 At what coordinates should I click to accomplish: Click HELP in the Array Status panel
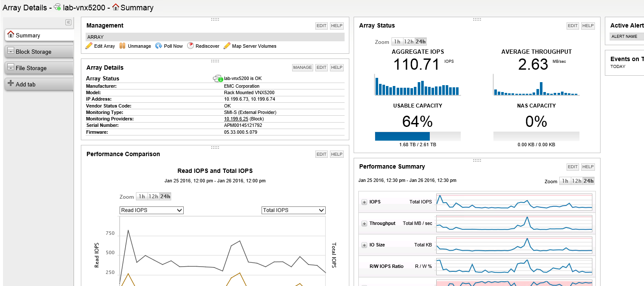(x=588, y=26)
